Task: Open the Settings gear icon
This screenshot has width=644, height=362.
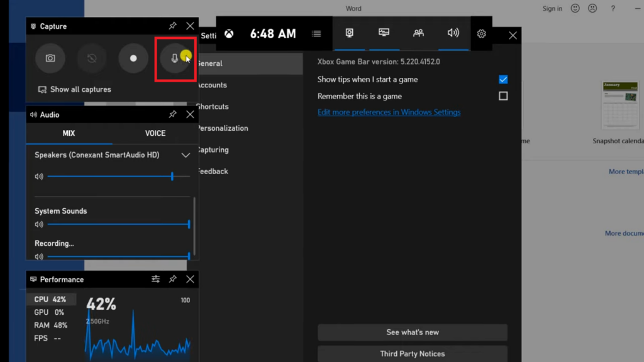Action: [481, 34]
